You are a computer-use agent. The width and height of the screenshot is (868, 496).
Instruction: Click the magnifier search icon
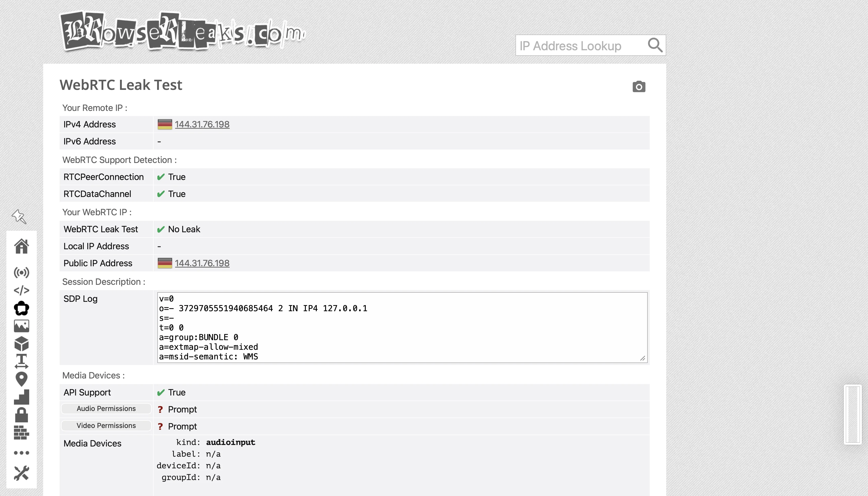coord(655,45)
